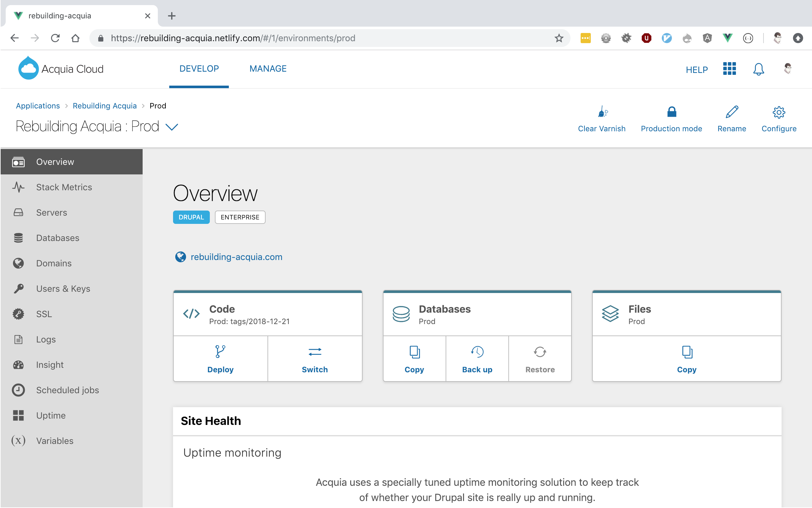Screen dimensions: 812x508
Task: Click the Clear Varnish broom icon
Action: click(x=603, y=112)
